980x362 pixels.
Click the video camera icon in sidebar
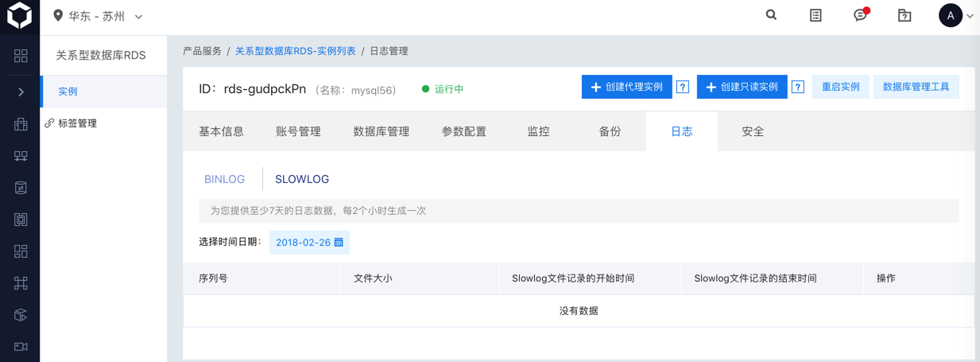[21, 347]
